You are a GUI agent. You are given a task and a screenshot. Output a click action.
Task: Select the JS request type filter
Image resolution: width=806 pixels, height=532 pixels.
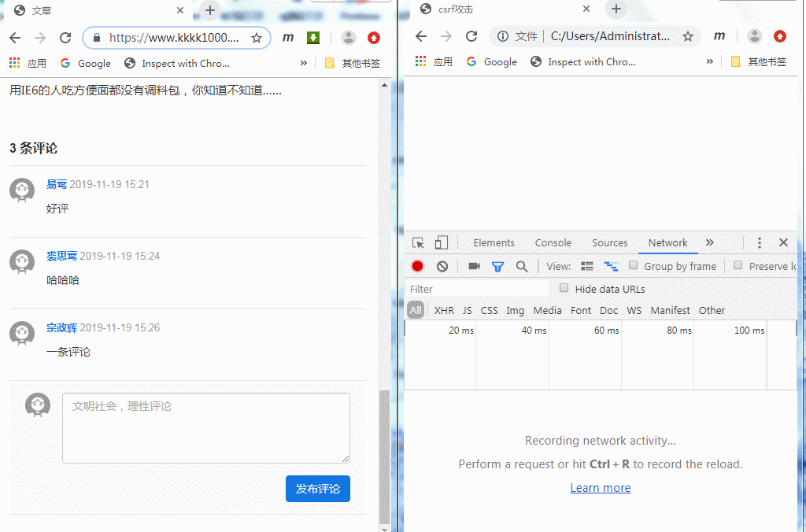(x=467, y=310)
